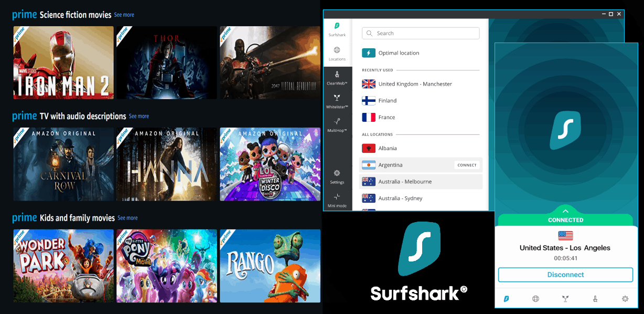The width and height of the screenshot is (644, 314).
Task: Select Albania in all locations
Action: [x=421, y=149]
